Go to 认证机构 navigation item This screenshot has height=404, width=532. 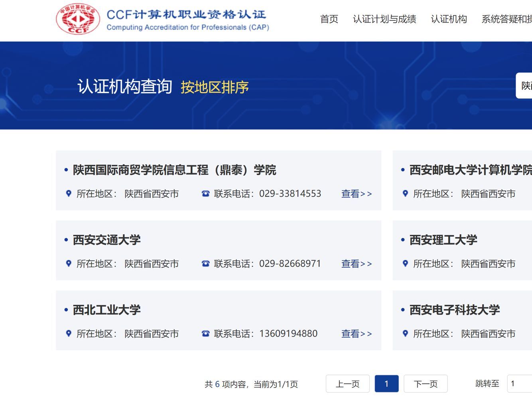point(449,19)
